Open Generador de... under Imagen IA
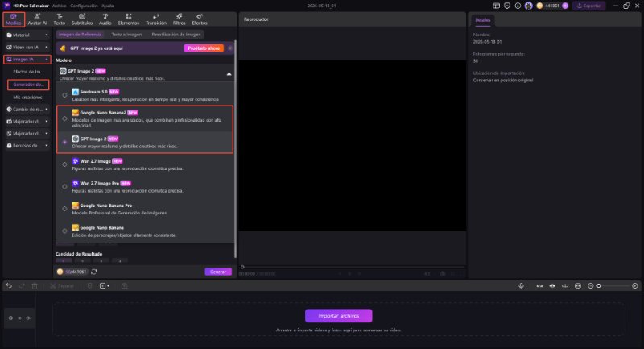The width and height of the screenshot is (644, 349). coord(28,85)
